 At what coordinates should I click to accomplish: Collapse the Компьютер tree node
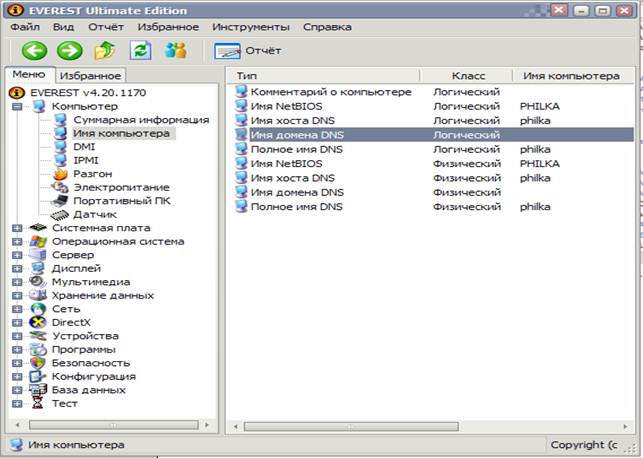coord(17,107)
